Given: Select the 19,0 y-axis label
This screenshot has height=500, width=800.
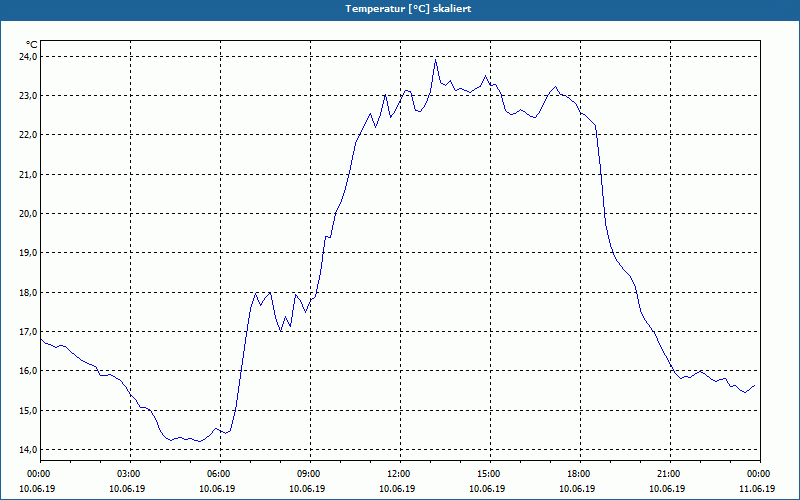Looking at the screenshot, I should (29, 253).
